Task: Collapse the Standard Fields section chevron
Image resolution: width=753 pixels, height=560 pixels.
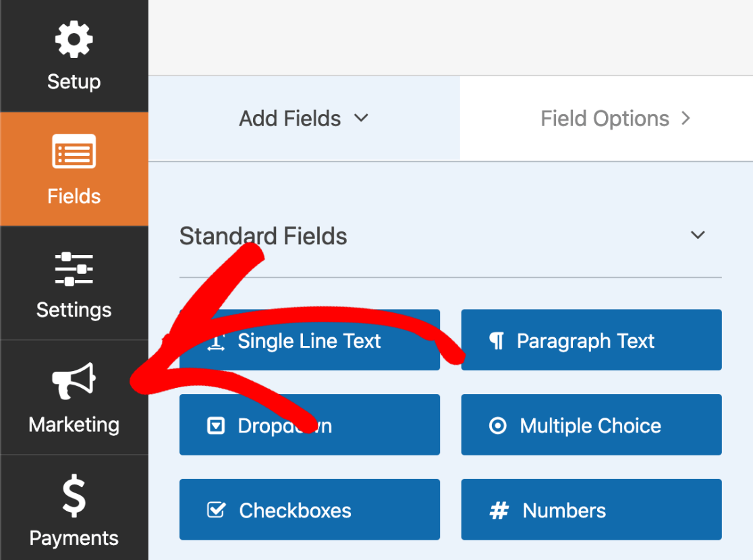Action: coord(698,235)
